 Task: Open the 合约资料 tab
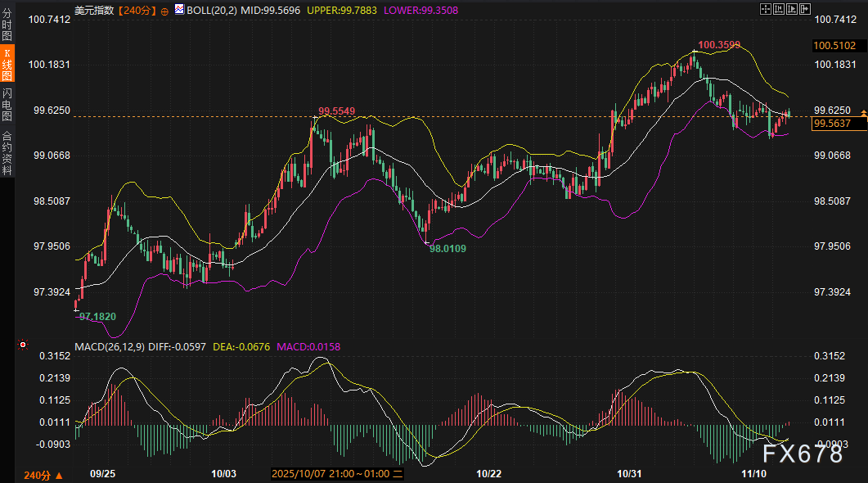[x=7, y=153]
